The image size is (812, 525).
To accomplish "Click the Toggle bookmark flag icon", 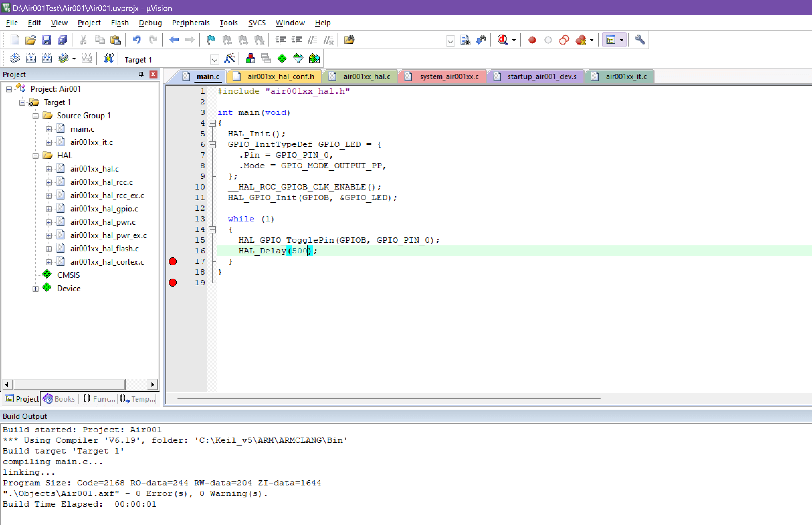I will tap(211, 40).
